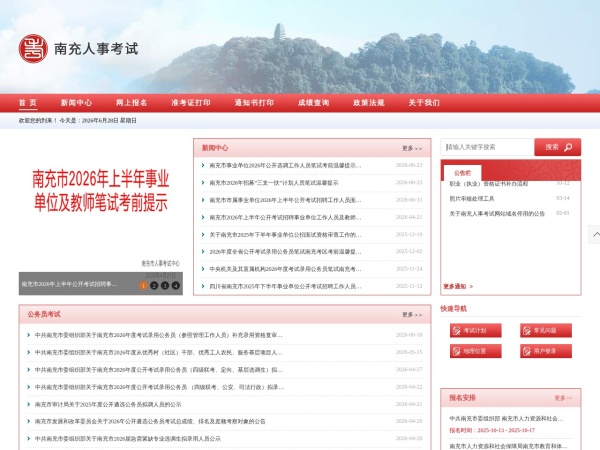Expand 更多 >> in the 新闻中心 panel
This screenshot has height=450, width=600.
point(412,148)
